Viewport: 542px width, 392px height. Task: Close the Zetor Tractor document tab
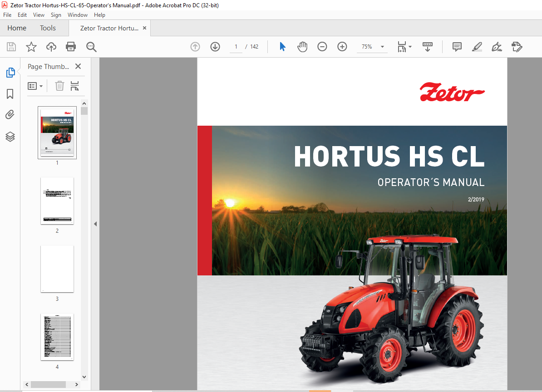[x=144, y=28]
